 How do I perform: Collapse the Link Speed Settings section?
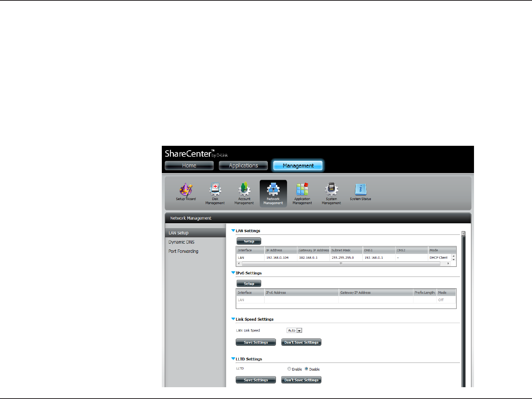click(x=233, y=319)
